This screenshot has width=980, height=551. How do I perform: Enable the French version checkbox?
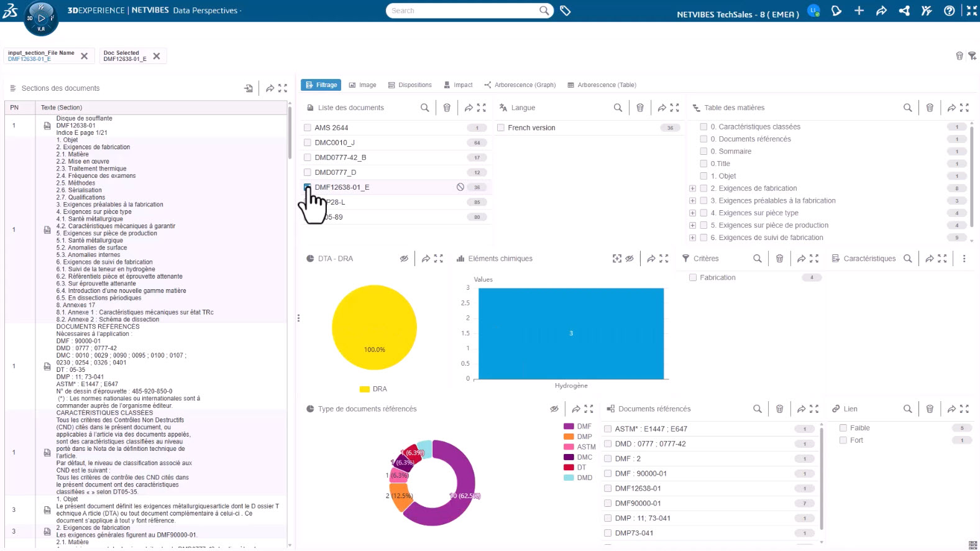500,127
